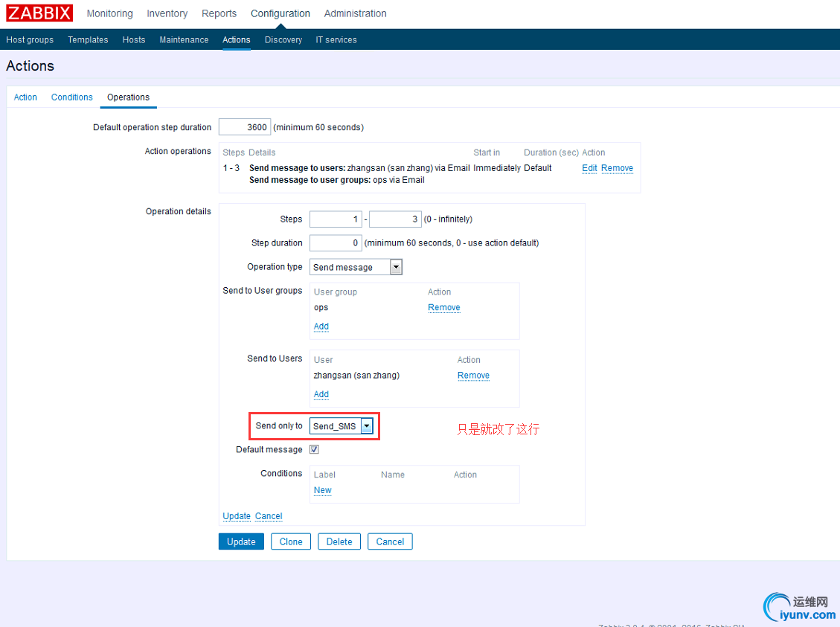Focus the Steps start field
840x627 pixels.
(336, 219)
